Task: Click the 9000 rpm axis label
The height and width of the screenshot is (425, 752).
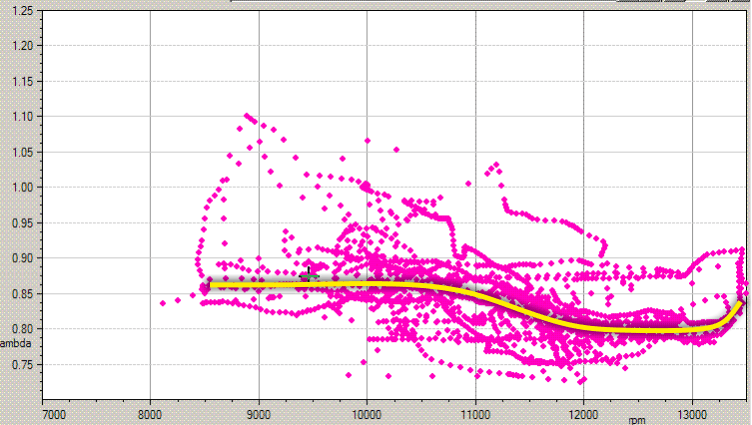Action: (259, 414)
